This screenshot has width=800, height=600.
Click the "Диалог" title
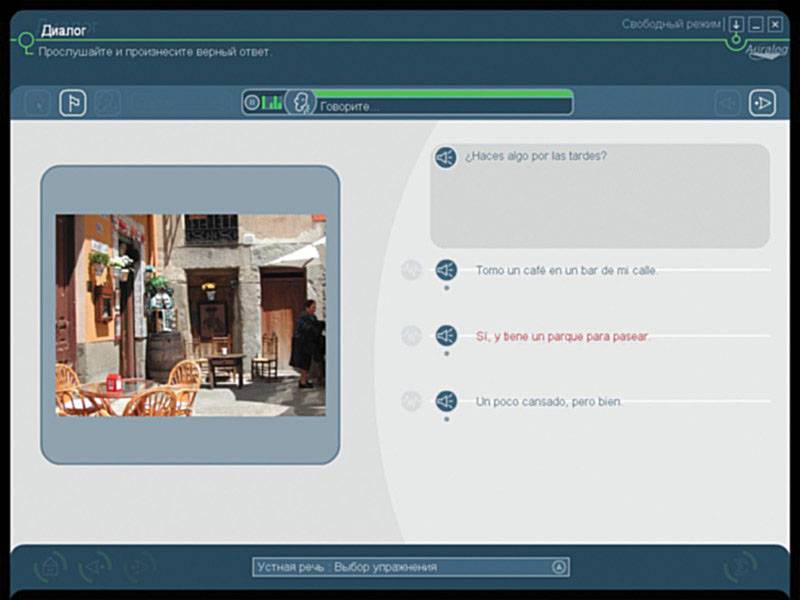click(x=63, y=31)
